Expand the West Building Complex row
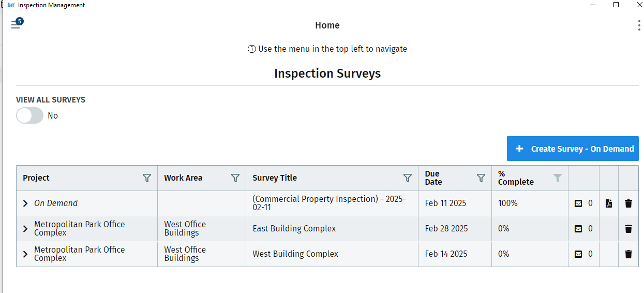The width and height of the screenshot is (644, 293). (25, 254)
